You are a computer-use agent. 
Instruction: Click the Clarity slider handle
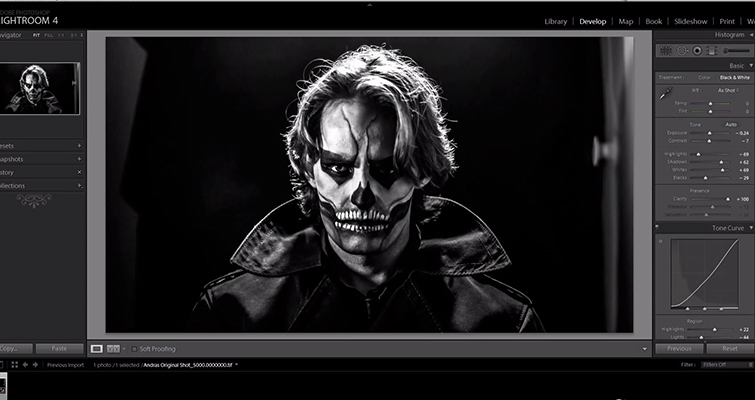tap(728, 199)
